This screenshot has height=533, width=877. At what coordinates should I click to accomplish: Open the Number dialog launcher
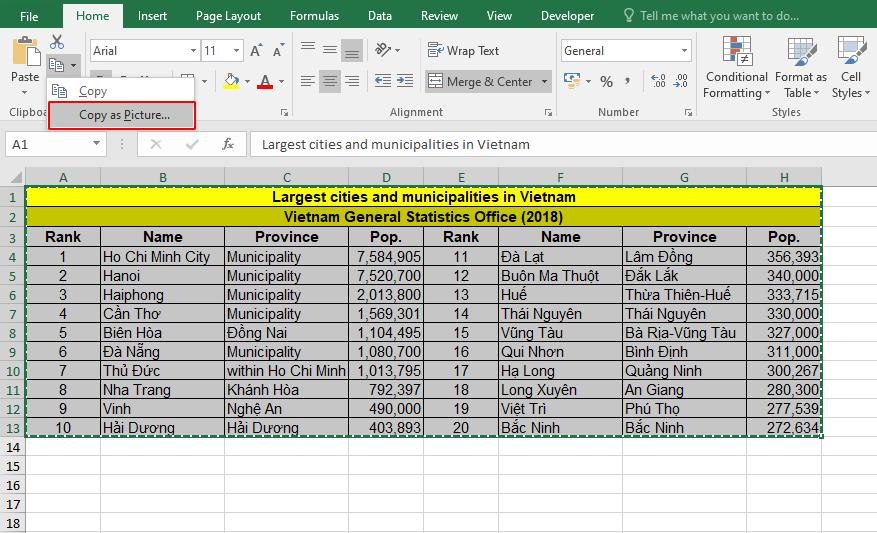point(688,113)
